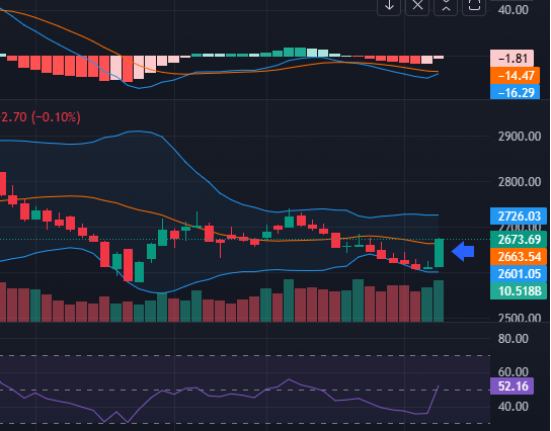Click the 10.518B volume value label
The image size is (551, 431).
pyautogui.click(x=519, y=291)
